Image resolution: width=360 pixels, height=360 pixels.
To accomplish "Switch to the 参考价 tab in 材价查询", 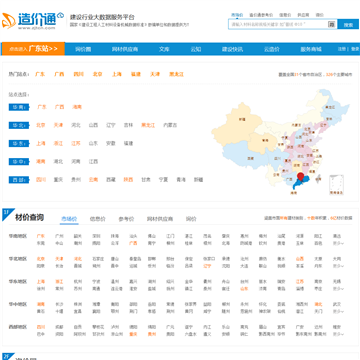I will (x=126, y=219).
